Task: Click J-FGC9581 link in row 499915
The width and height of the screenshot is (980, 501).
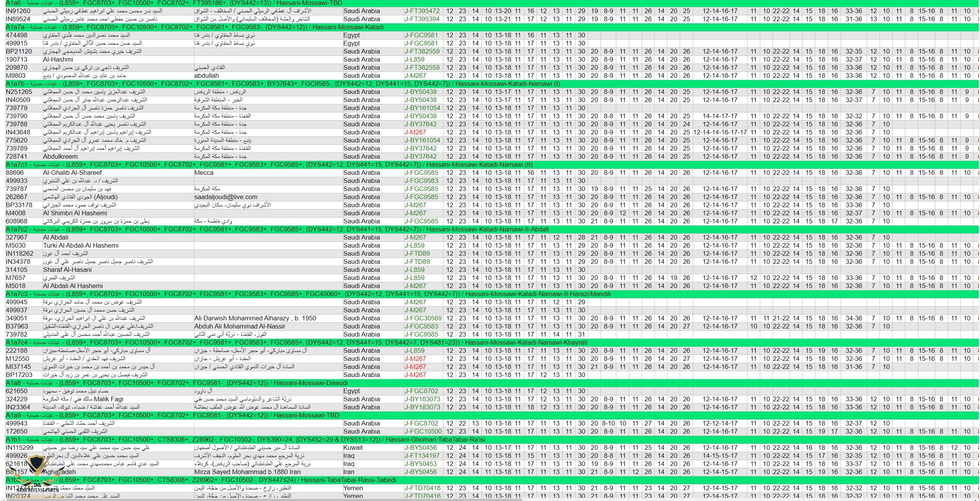Action: [x=421, y=43]
